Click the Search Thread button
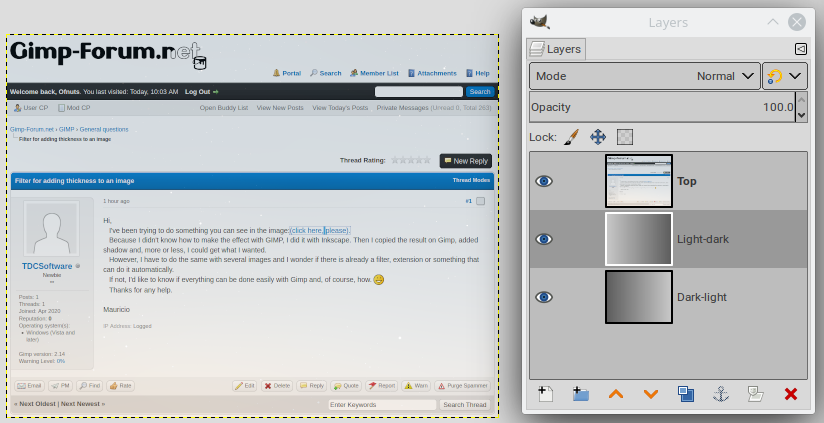824x423 pixels. click(465, 405)
